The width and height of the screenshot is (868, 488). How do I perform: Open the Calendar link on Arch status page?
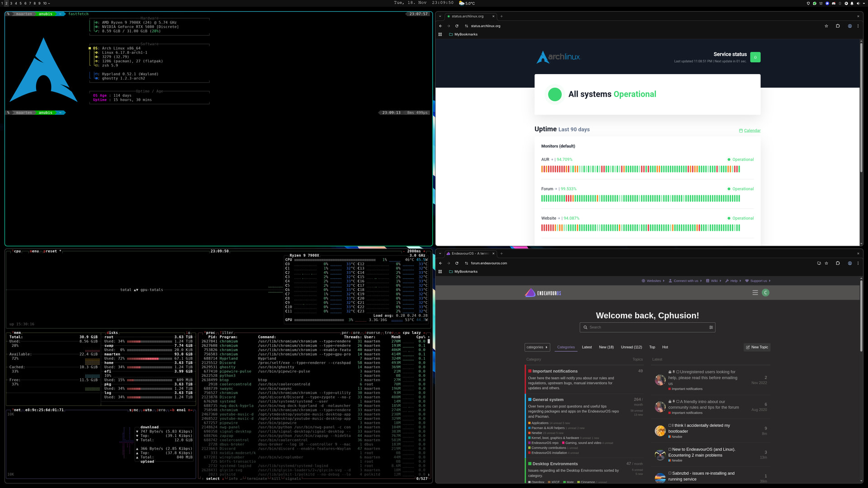point(752,131)
